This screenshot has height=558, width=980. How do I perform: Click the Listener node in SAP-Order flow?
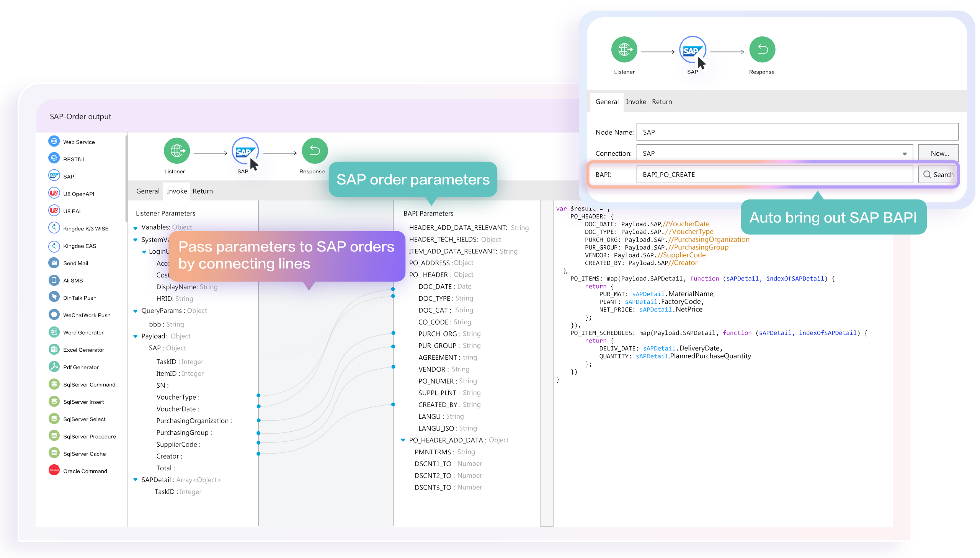(177, 151)
